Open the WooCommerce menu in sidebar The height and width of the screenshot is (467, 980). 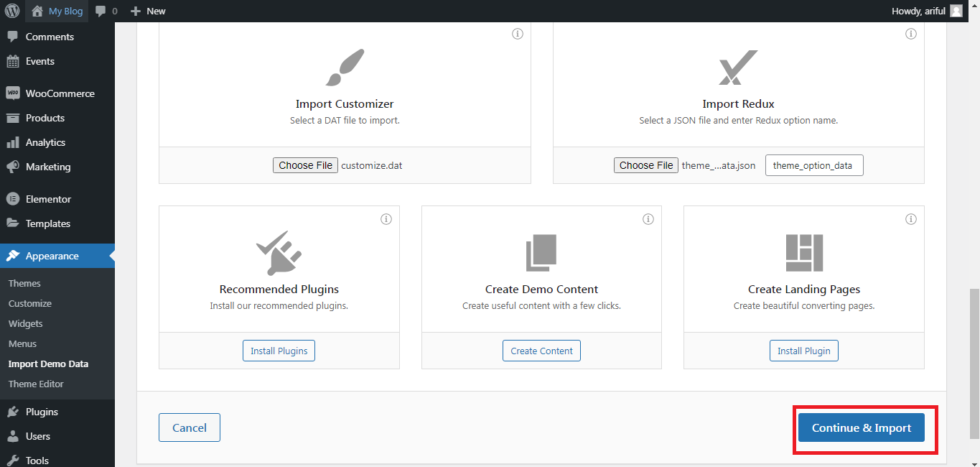point(60,93)
